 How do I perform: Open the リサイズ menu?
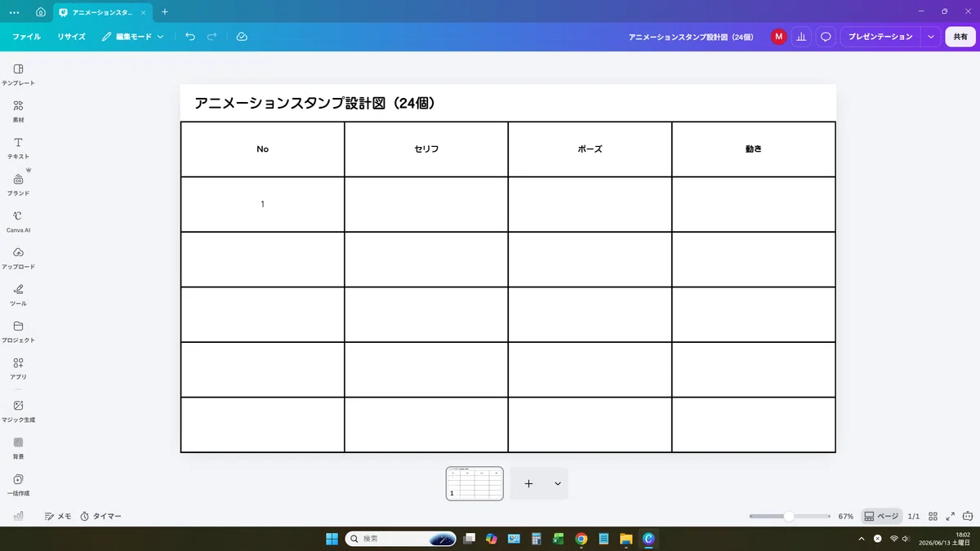(x=71, y=37)
